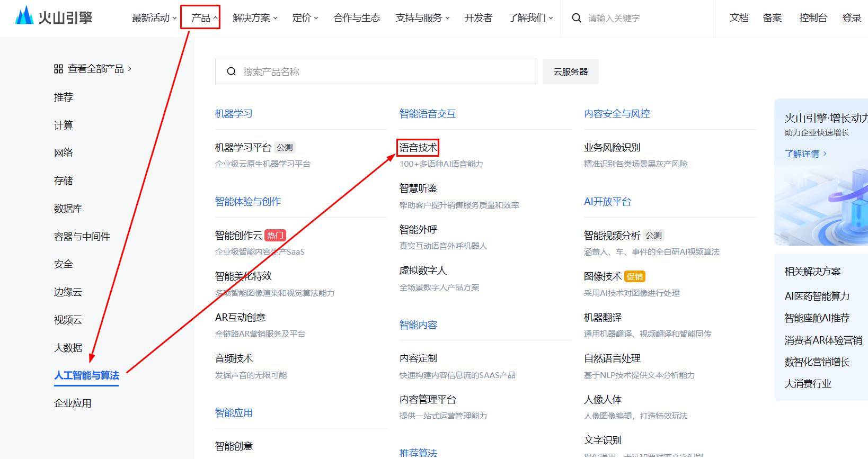Screen dimensions: 868x459
Task: Open the 智能座舱AI推荐 solution
Action: [817, 318]
